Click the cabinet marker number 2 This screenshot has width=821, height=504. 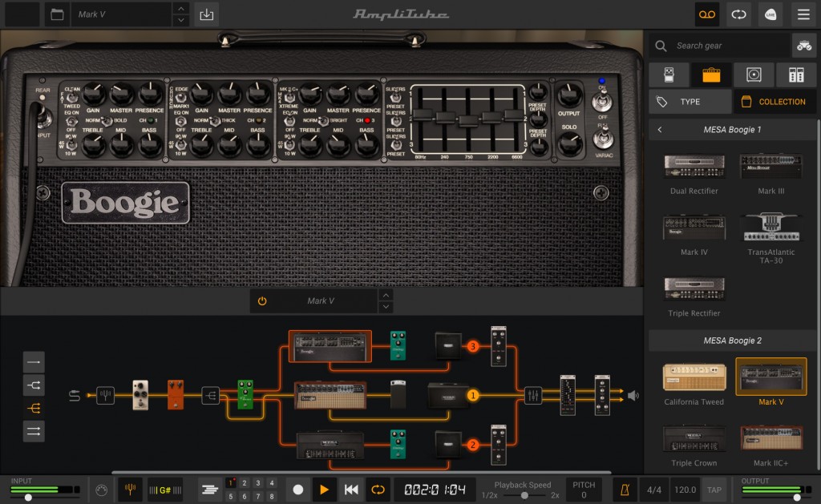473,445
